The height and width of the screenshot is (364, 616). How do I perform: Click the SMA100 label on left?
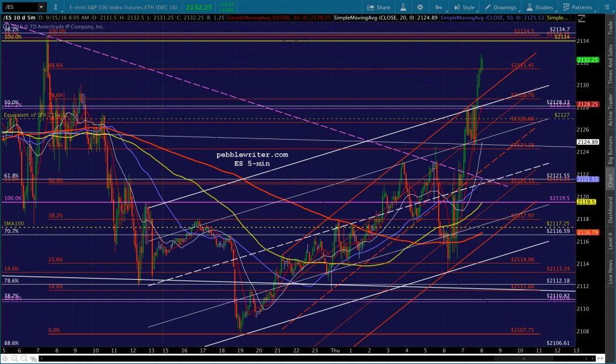point(14,224)
